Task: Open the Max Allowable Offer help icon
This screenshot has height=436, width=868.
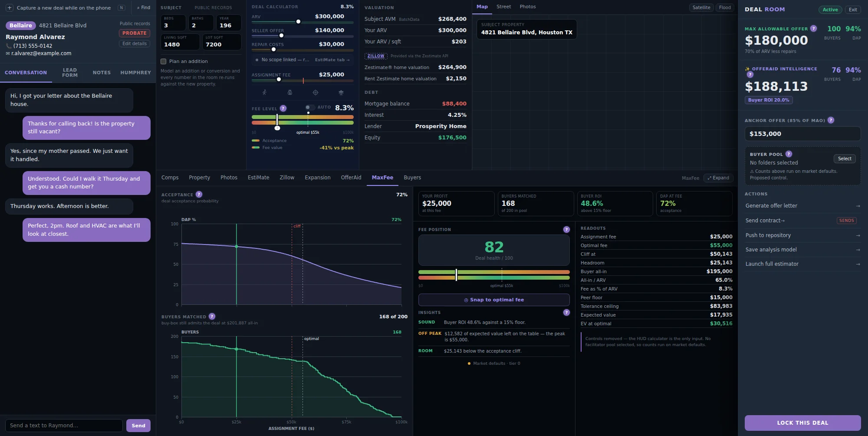Action: (x=814, y=29)
